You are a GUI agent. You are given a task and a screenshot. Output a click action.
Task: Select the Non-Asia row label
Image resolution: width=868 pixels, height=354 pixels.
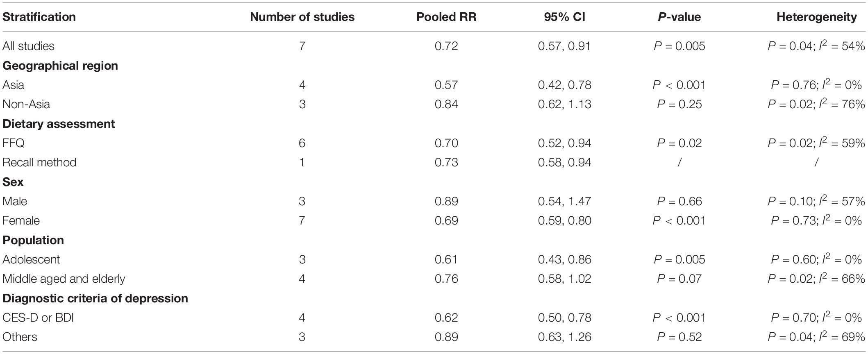pyautogui.click(x=26, y=104)
